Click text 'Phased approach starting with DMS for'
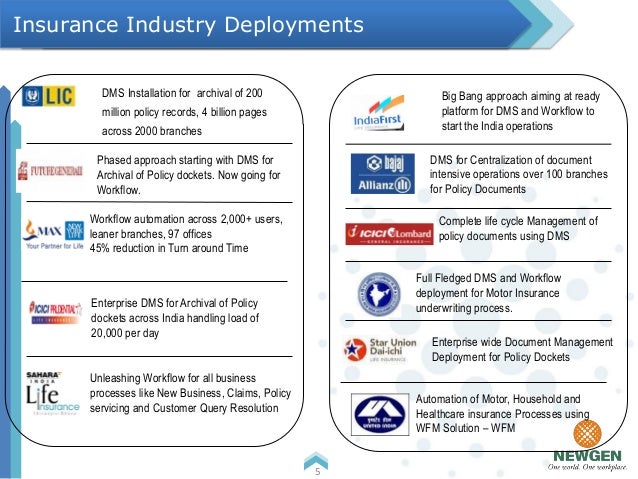Viewport: 638px width, 479px height. (x=185, y=160)
